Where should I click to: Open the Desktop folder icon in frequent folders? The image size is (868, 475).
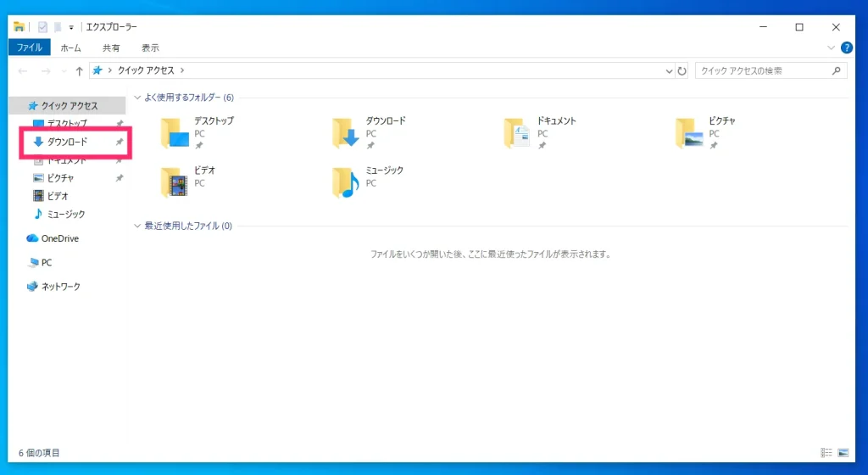coord(175,133)
